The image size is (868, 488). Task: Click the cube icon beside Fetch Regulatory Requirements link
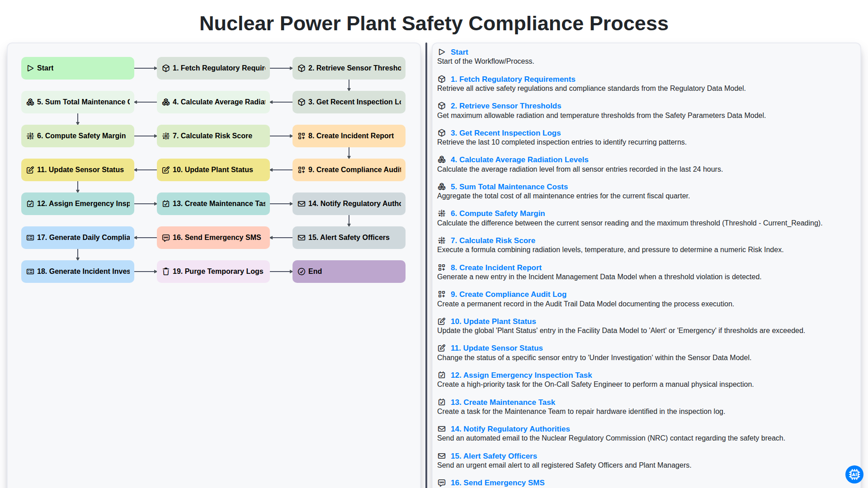(442, 79)
